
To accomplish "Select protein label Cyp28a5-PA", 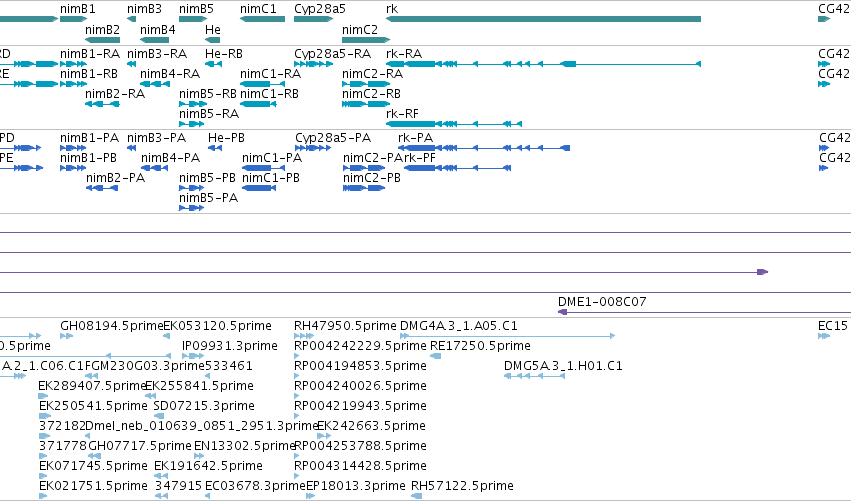I will tap(333, 138).
